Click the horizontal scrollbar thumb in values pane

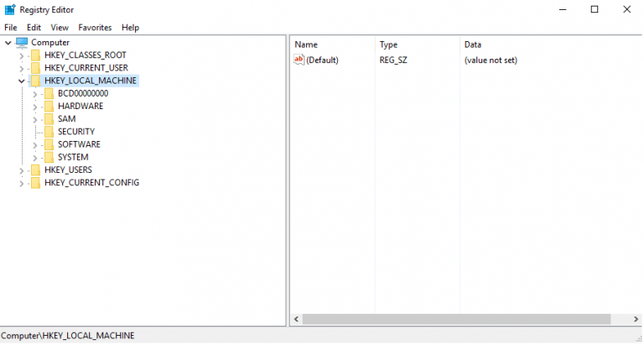pos(456,319)
